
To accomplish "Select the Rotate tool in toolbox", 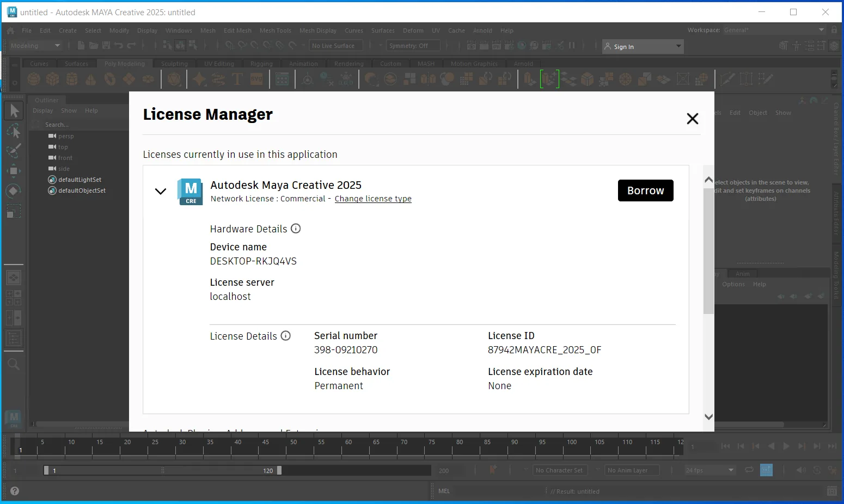I will [14, 191].
